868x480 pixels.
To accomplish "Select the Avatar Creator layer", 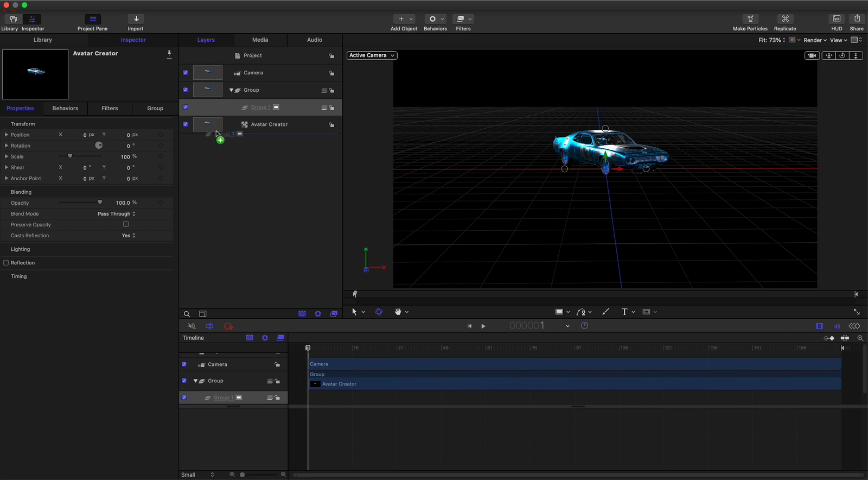I will (x=260, y=125).
